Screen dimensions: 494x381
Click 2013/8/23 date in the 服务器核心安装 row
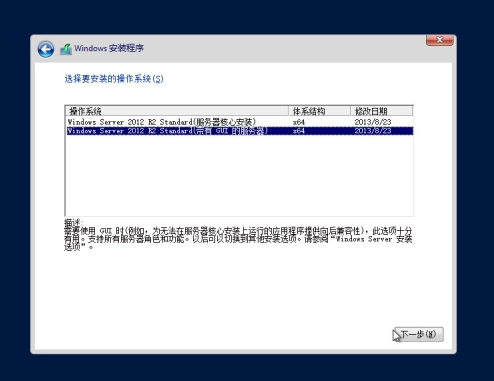373,122
